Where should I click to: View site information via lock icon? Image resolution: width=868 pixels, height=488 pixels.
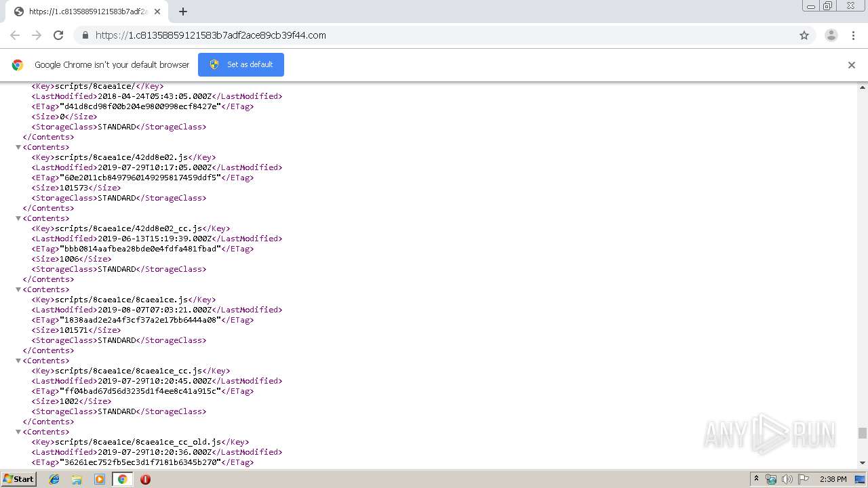point(85,35)
